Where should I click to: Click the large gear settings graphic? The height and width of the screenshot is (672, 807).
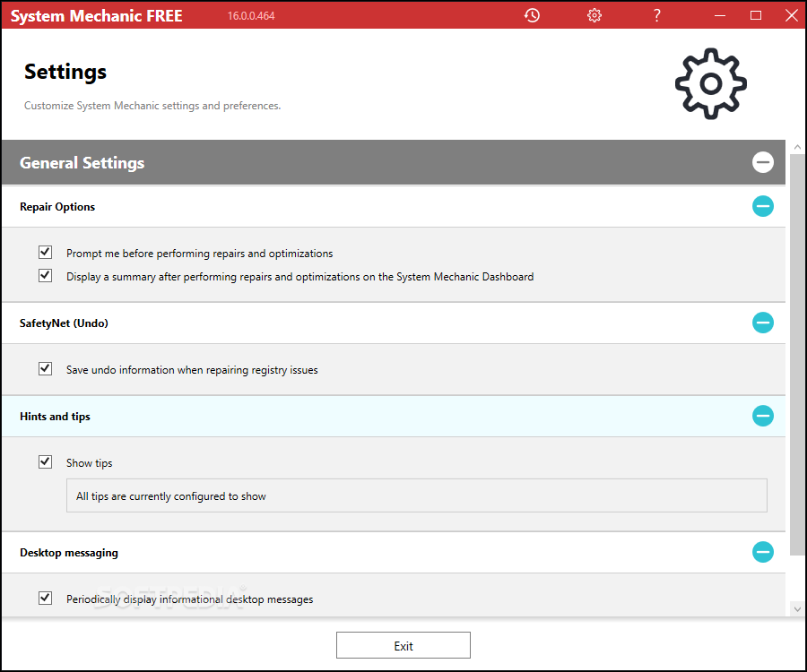click(711, 84)
